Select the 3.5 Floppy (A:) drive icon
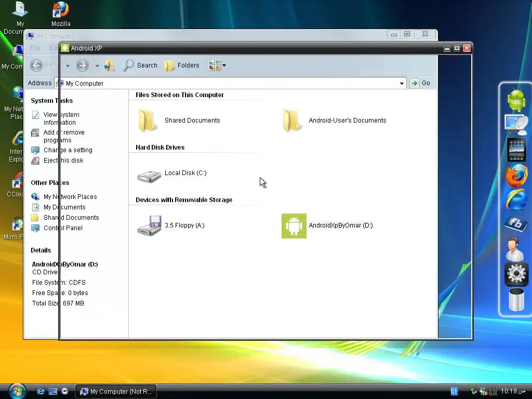Screen dimensions: 532x399 (x=149, y=225)
